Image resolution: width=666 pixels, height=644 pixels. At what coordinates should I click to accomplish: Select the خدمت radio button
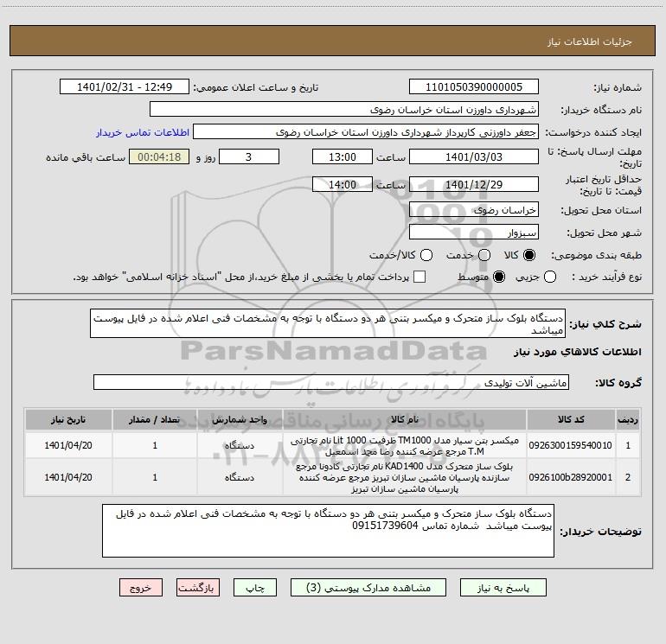pyautogui.click(x=484, y=255)
